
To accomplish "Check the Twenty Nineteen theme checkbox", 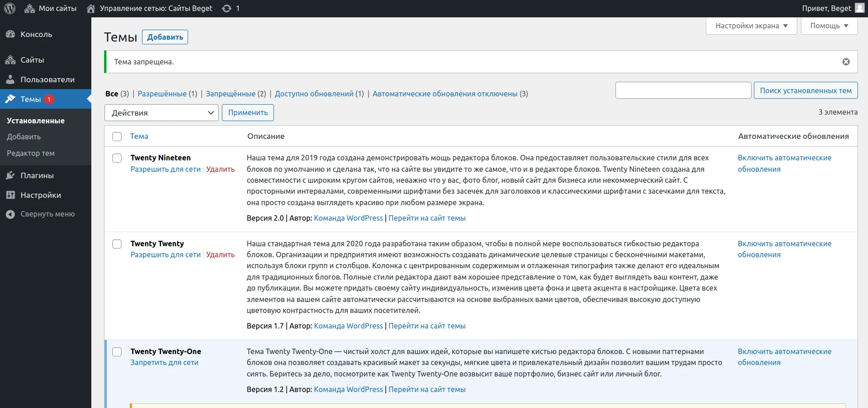I will (117, 158).
